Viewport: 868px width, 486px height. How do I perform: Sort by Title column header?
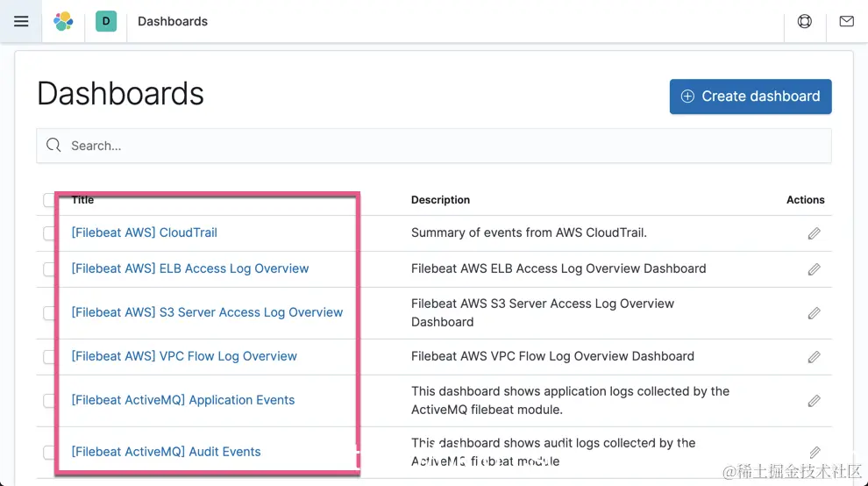(x=82, y=200)
